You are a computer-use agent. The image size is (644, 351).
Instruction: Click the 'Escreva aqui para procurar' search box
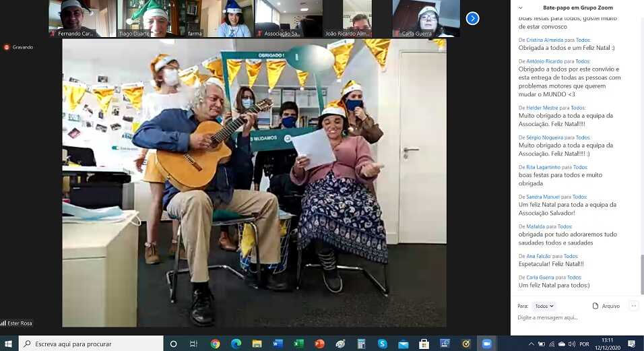pyautogui.click(x=91, y=344)
